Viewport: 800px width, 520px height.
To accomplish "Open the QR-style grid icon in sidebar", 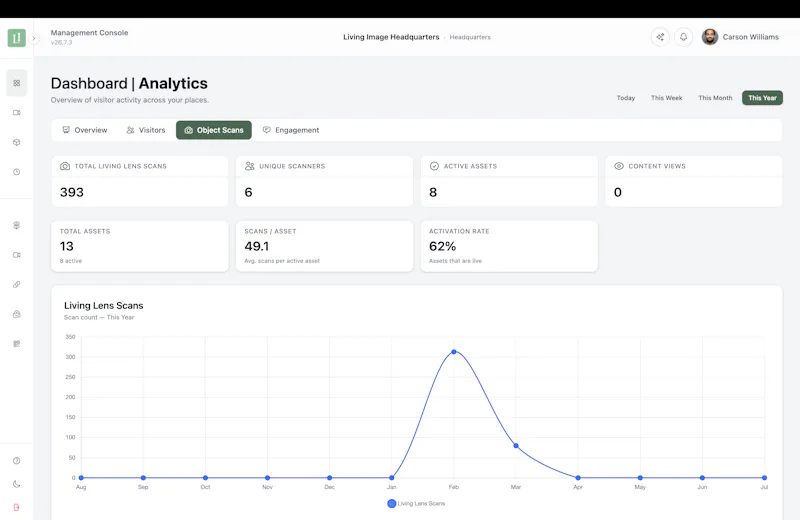I will pyautogui.click(x=17, y=343).
